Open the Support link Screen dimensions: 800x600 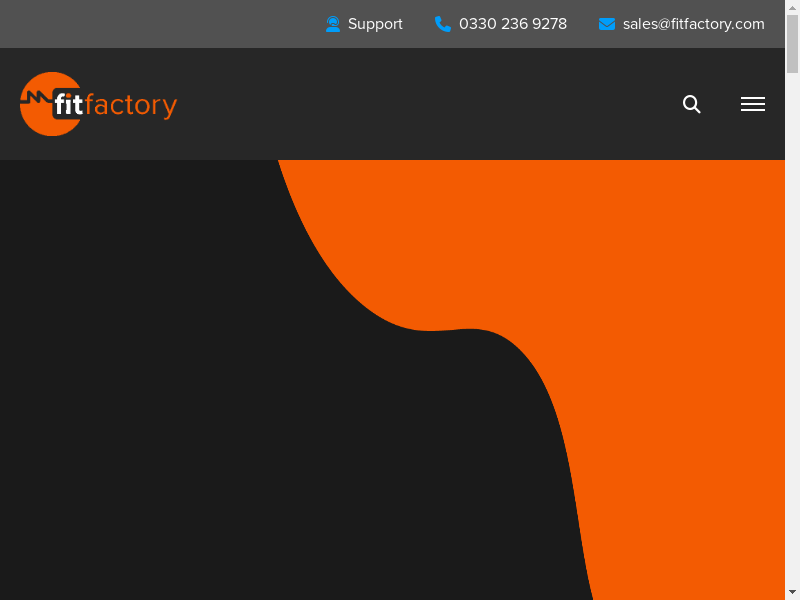375,24
